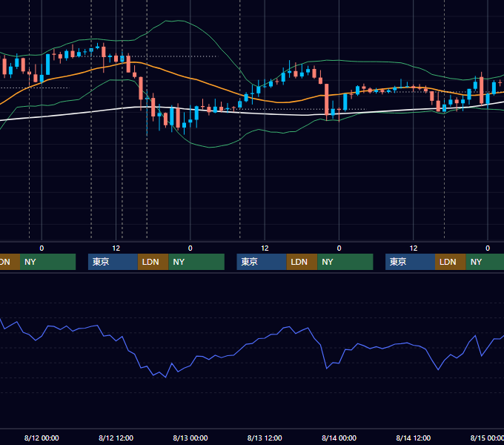Image resolution: width=504 pixels, height=445 pixels.
Task: Select the 8/13 00:00 time axis label
Action: (x=190, y=438)
